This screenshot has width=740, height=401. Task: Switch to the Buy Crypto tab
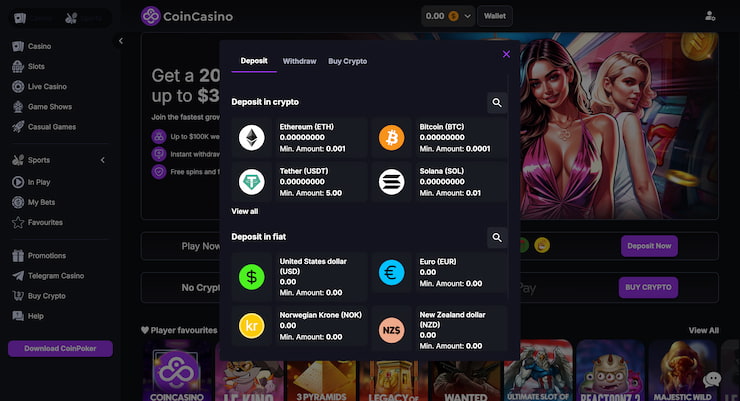pyautogui.click(x=347, y=61)
